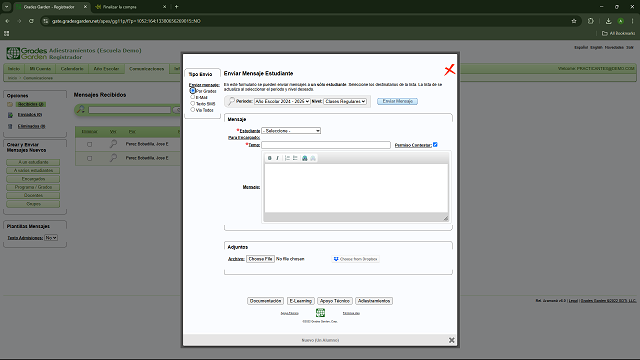Check the second message's Eliminar checkbox
The height and width of the screenshot is (360, 640).
[x=89, y=158]
